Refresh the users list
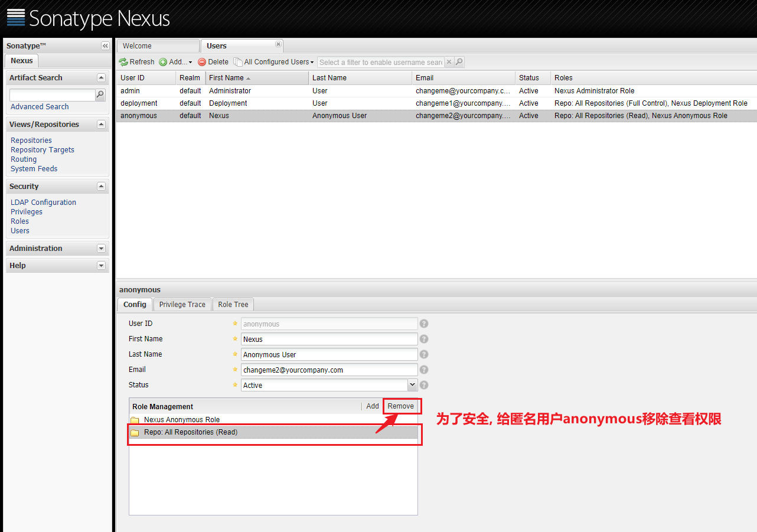Screen dimensions: 757x532 [136, 62]
